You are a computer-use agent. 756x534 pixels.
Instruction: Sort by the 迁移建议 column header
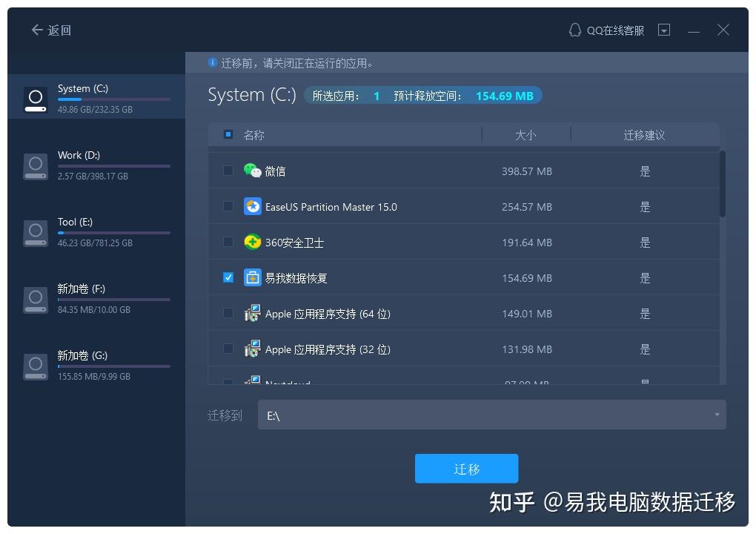[645, 135]
